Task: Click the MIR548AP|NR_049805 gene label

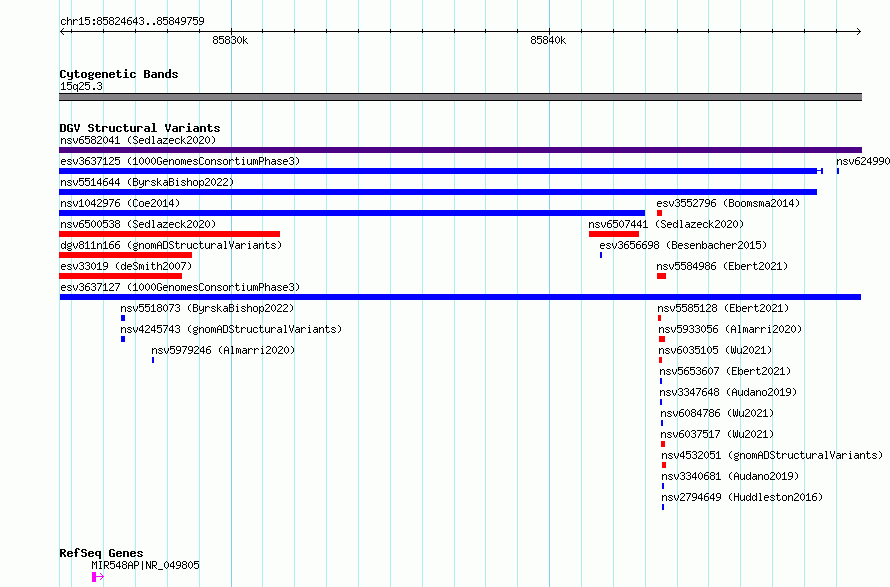Action: pyautogui.click(x=145, y=565)
